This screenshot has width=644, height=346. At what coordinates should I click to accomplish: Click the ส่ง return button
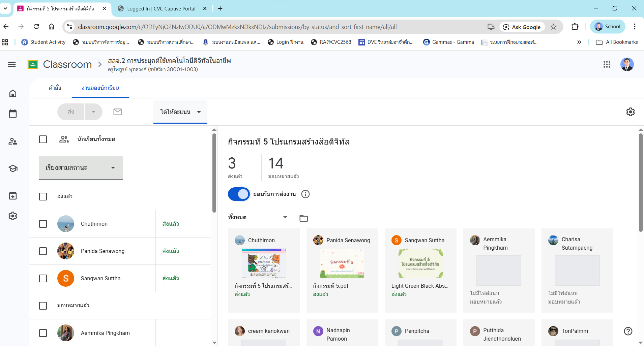point(71,112)
